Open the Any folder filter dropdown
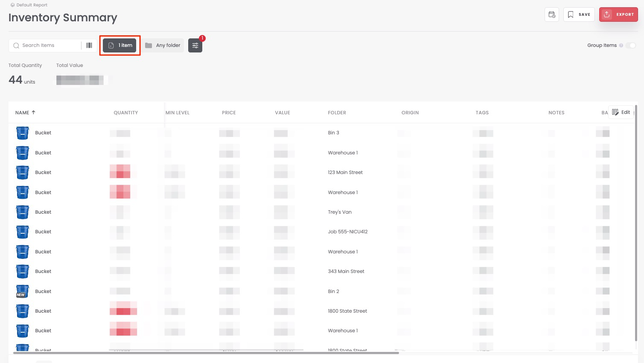This screenshot has width=644, height=363. click(x=163, y=45)
